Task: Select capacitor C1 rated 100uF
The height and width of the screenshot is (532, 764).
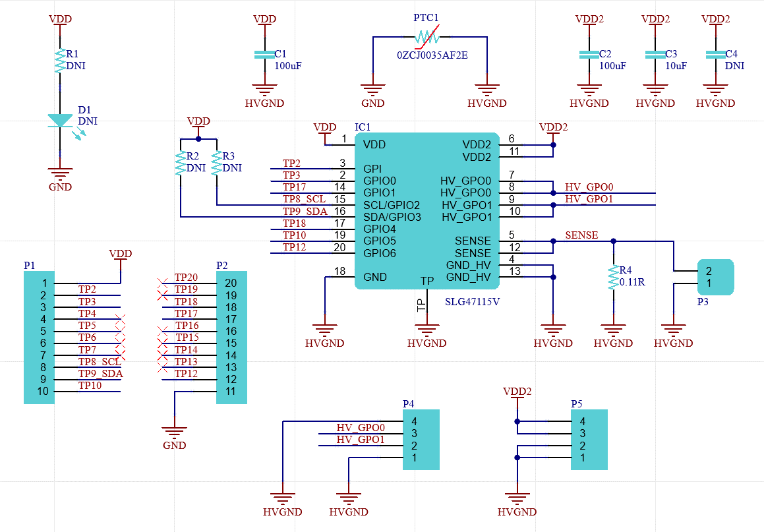Action: point(265,56)
